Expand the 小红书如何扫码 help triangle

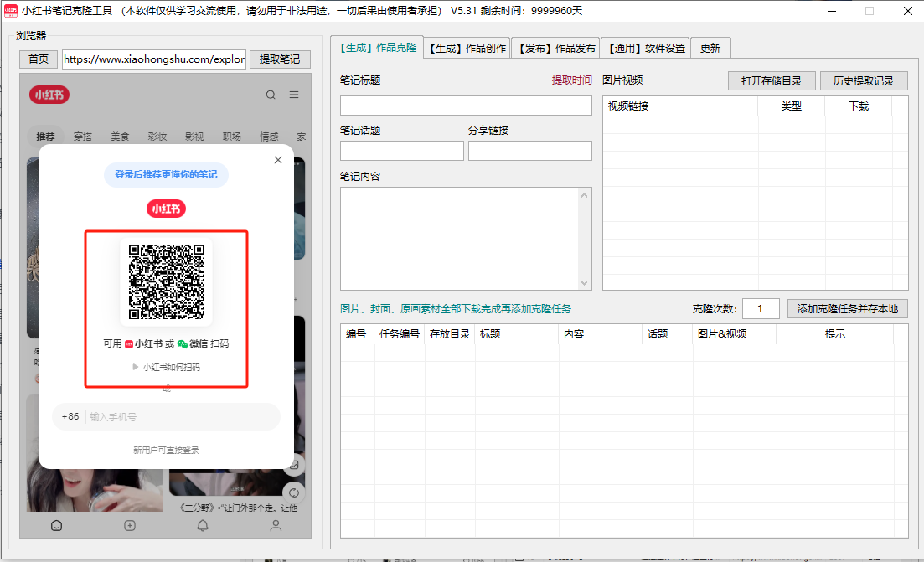pyautogui.click(x=136, y=367)
